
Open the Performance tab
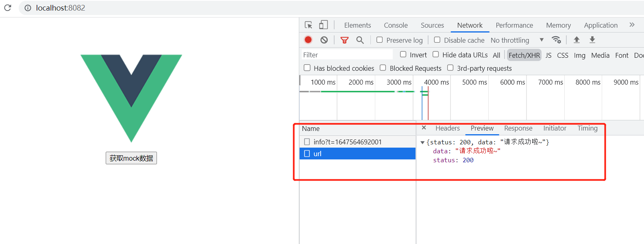tap(514, 25)
